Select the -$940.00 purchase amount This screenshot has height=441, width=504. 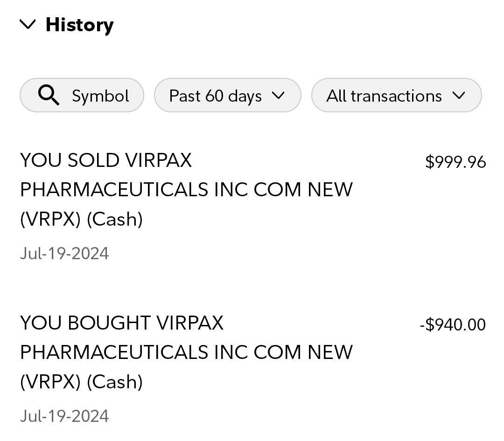[x=453, y=324]
